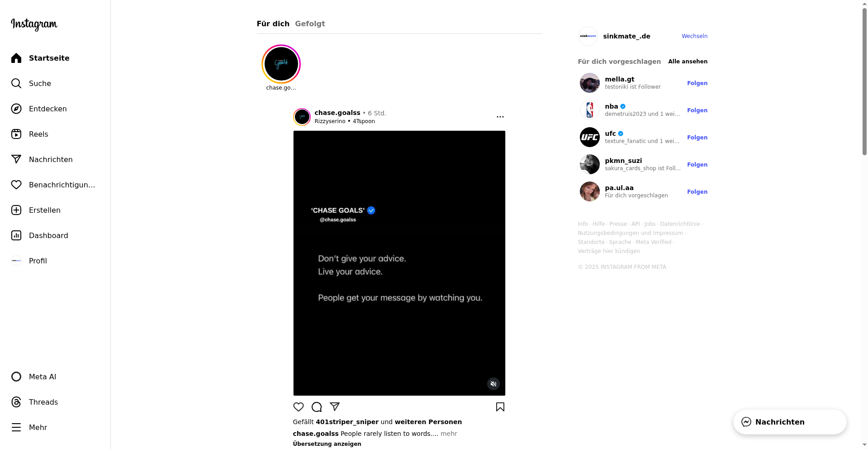Click Wechseln to switch accounts
The width and height of the screenshot is (868, 449).
(x=694, y=36)
